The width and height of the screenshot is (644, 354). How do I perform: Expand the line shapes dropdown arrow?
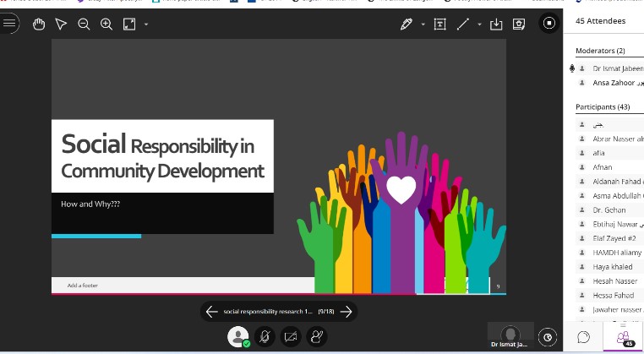[x=479, y=25]
